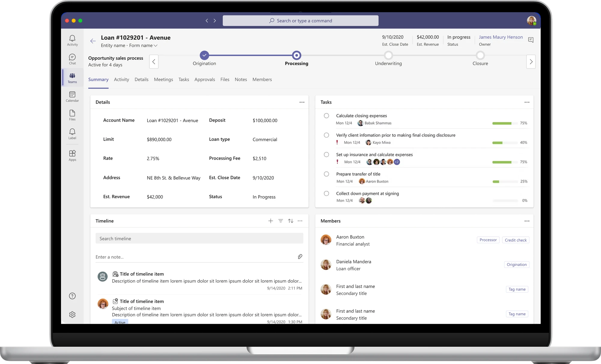Expand the Form name dropdown
Screen dimensions: 601x364
143,45
